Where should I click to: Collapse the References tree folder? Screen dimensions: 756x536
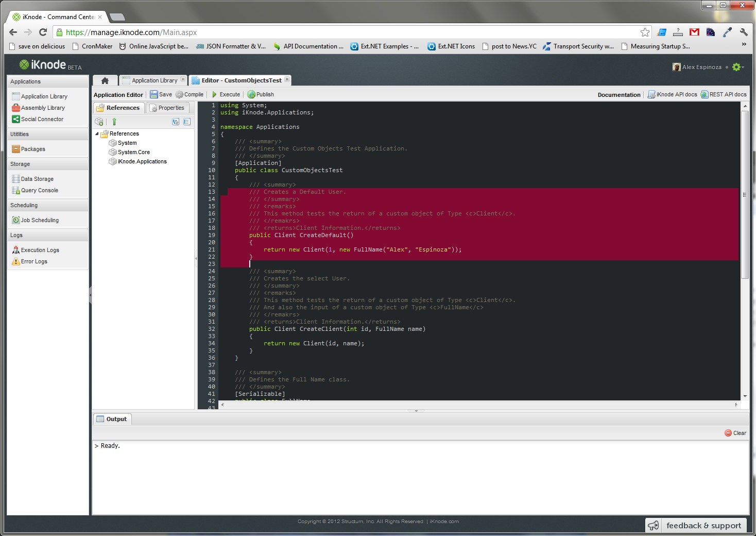pos(97,133)
